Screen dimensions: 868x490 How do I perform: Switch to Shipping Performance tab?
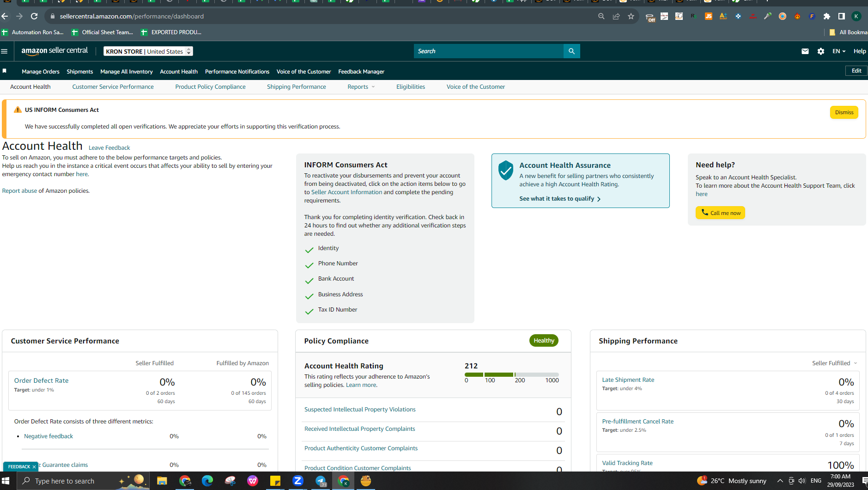click(297, 87)
